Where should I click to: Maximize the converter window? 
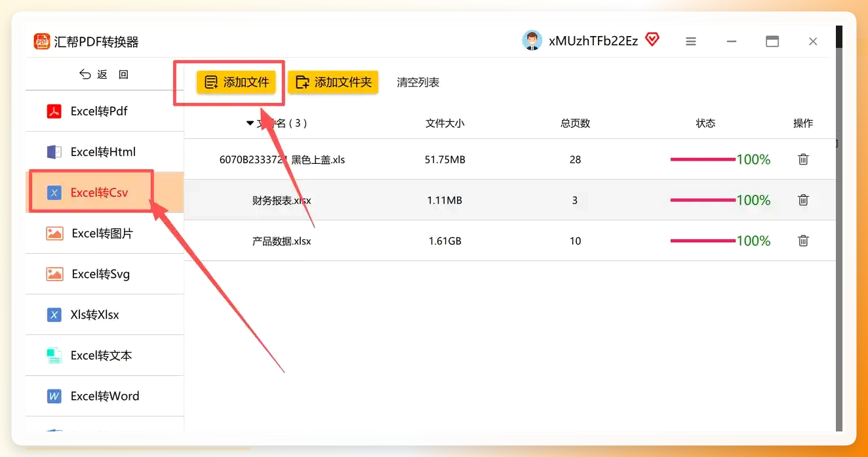coord(772,41)
